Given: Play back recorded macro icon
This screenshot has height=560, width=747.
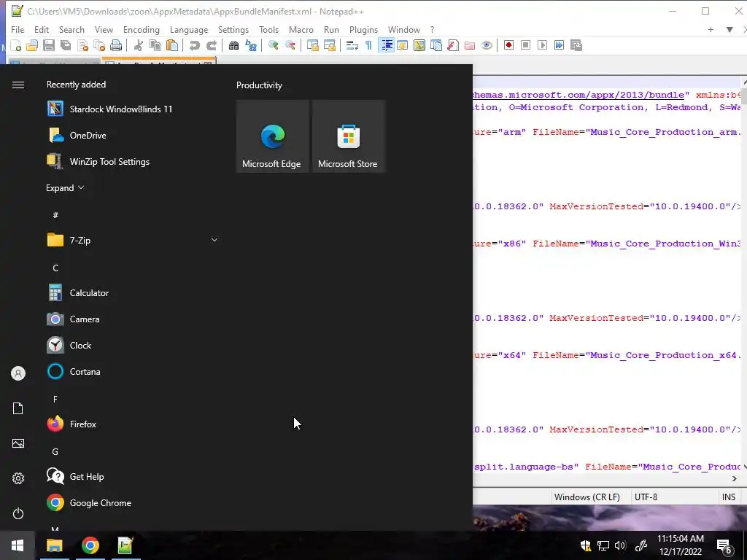Looking at the screenshot, I should [542, 45].
